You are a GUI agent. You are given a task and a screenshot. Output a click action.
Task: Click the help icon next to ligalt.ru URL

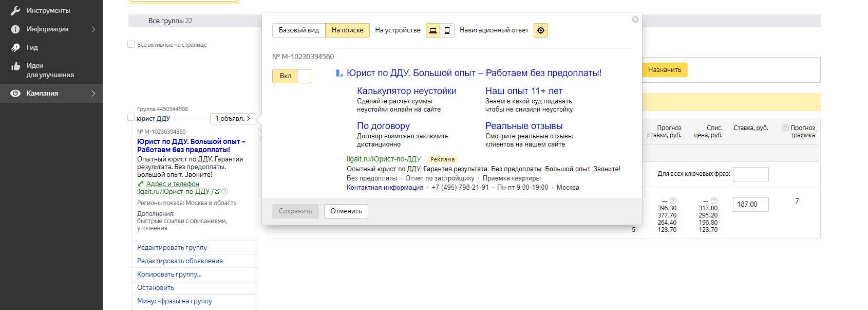224,191
